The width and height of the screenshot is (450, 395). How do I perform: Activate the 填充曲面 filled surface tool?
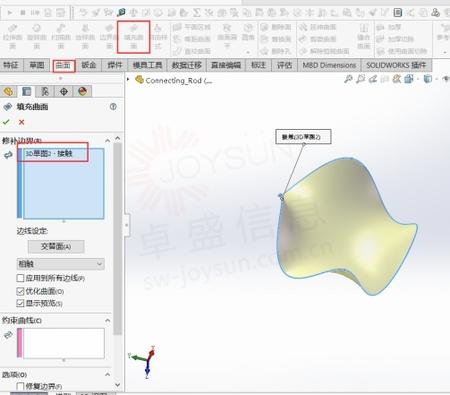[133, 36]
